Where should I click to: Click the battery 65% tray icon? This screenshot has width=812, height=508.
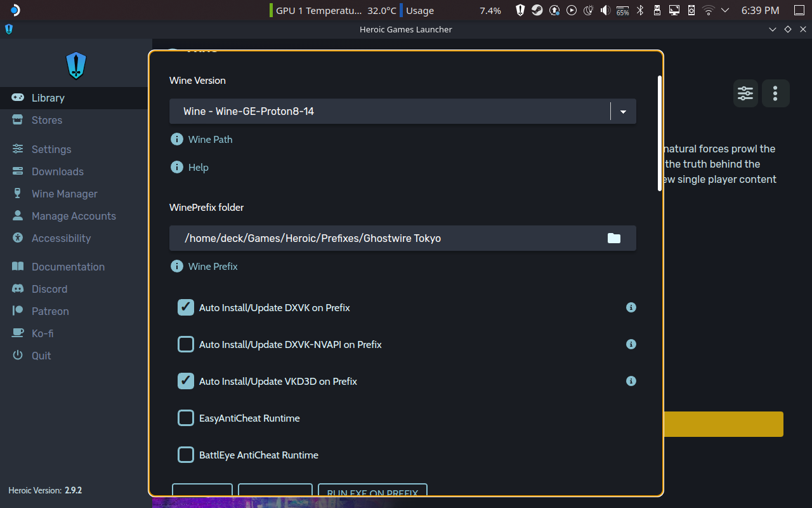tap(623, 10)
